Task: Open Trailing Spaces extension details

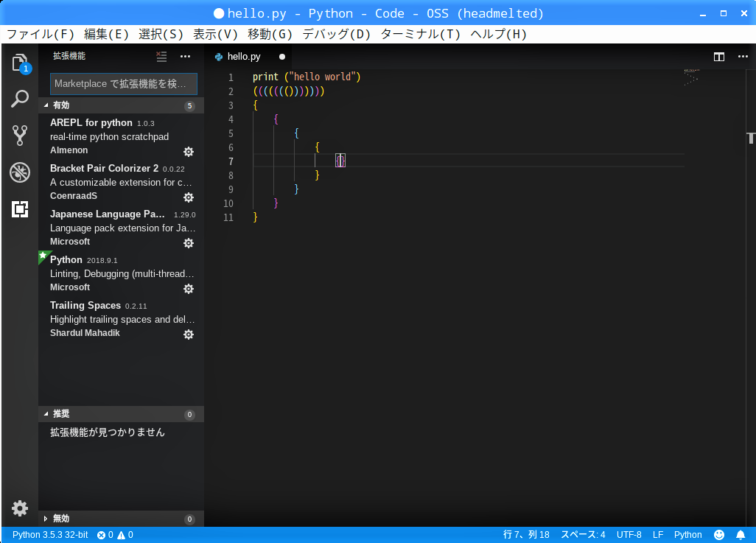Action: [x=121, y=319]
